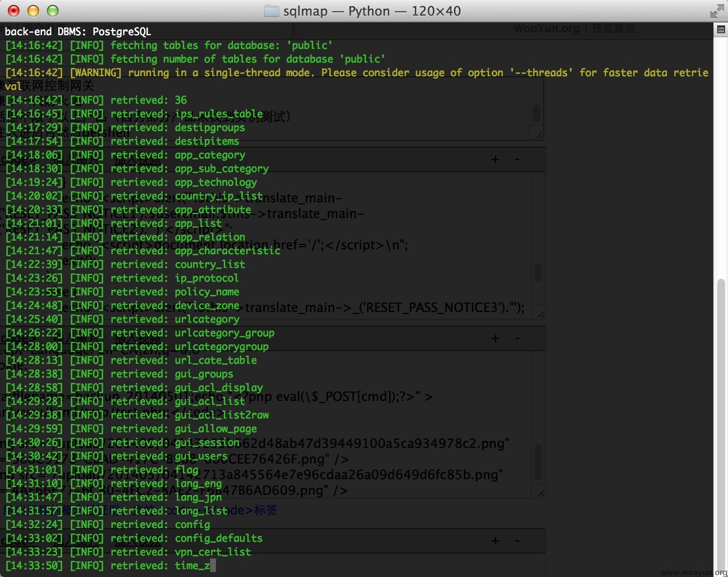Click the retrieved 'time_z' line at cursor
The image size is (728, 577).
point(110,566)
